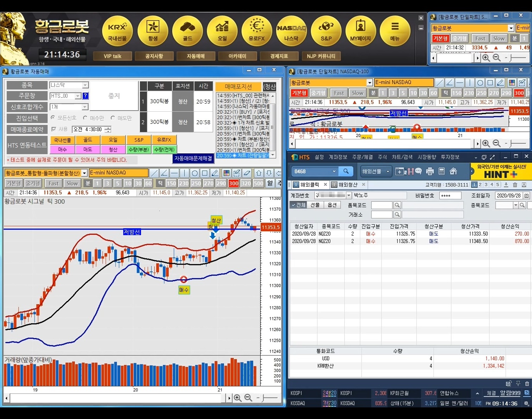Select the 300 tick button in main chart
Screen dimensions: 532x419
233,183
